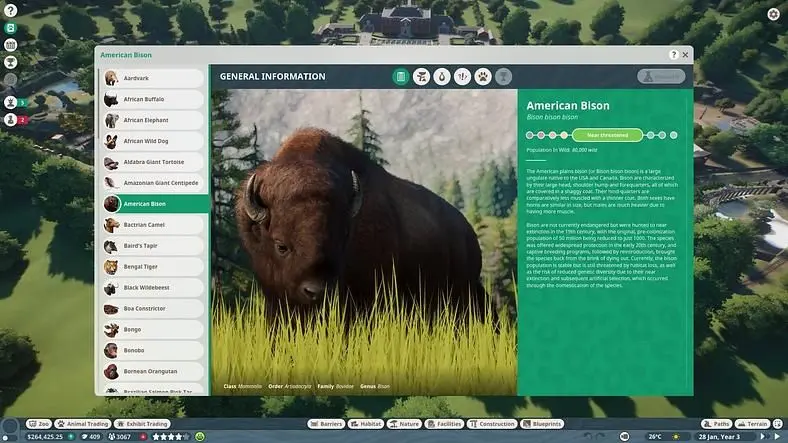Select African Elephant in the animal list
This screenshot has height=443, width=788.
153,121
